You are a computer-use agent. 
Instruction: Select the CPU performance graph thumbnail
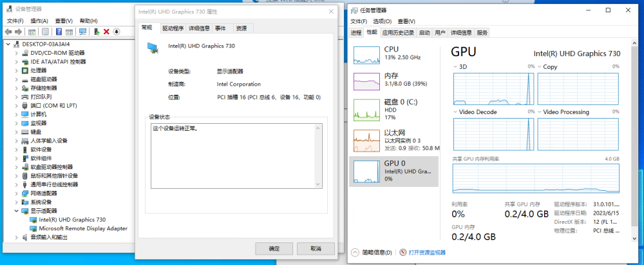367,55
